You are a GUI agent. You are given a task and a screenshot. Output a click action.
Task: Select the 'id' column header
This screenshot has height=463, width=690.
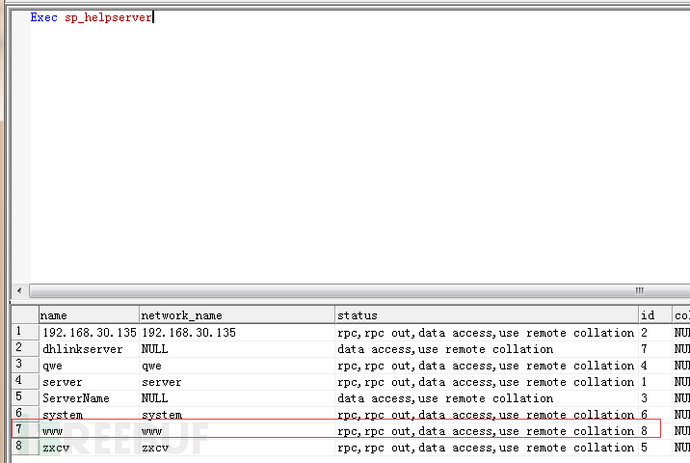click(655, 315)
